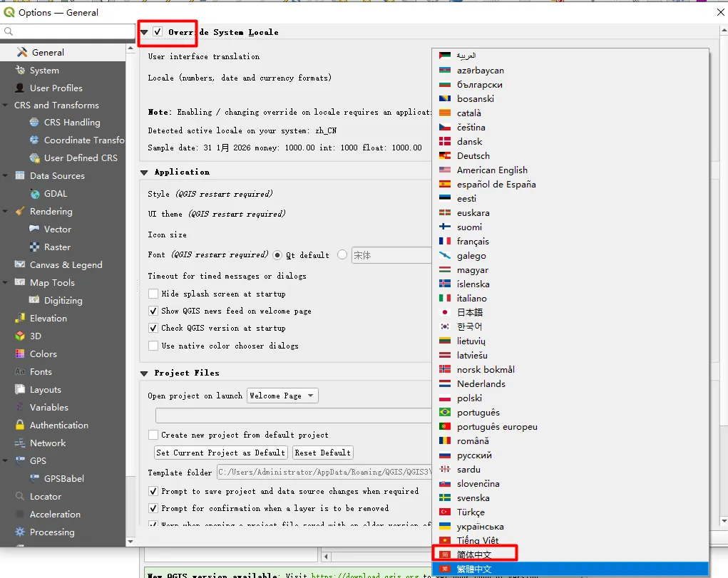Click the GPSBabel icon

point(34,478)
